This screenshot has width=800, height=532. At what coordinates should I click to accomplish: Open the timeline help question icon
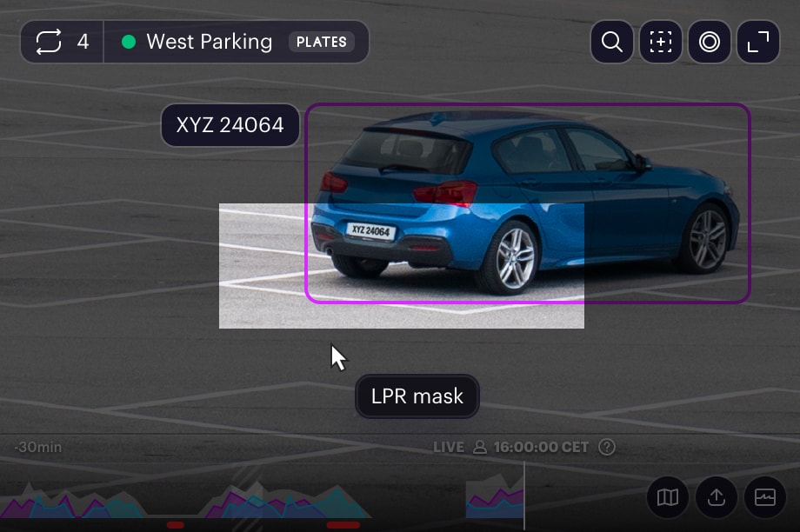point(607,448)
